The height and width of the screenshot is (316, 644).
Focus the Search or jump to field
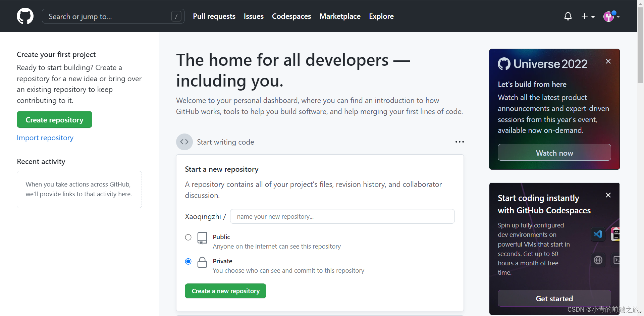click(113, 16)
